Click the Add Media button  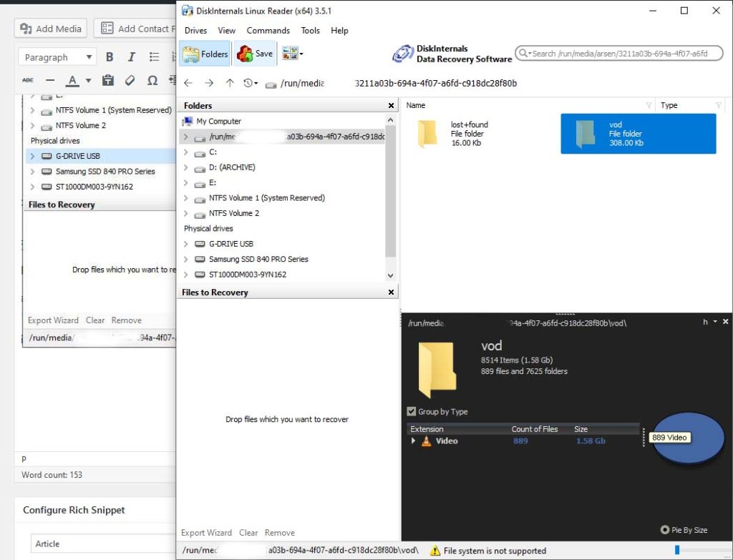[50, 29]
